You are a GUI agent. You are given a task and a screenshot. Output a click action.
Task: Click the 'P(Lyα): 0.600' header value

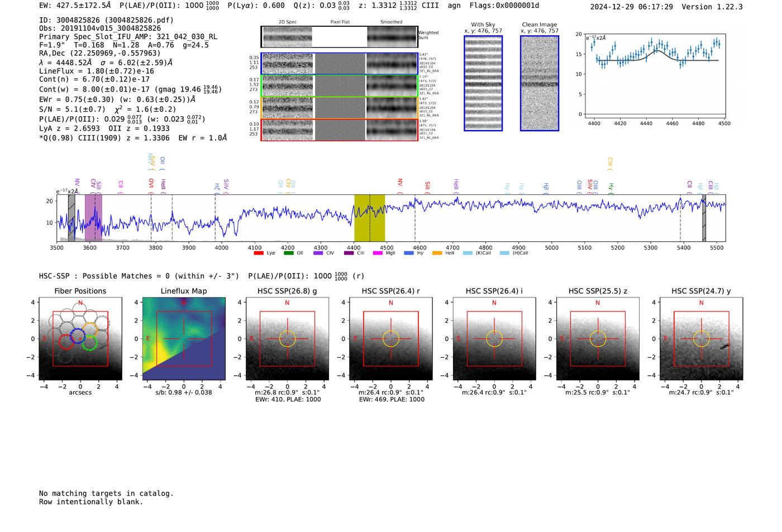click(x=256, y=6)
